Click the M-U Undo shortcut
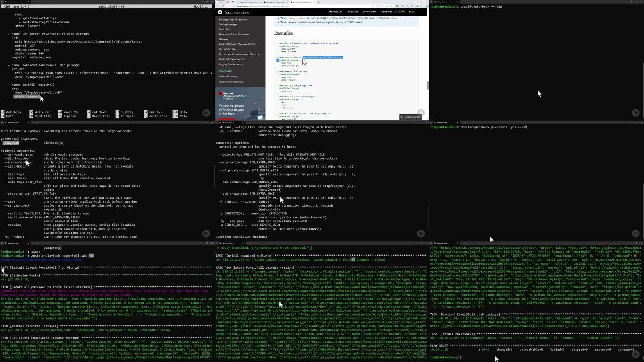Screen dimensions: 644x362 180,112
